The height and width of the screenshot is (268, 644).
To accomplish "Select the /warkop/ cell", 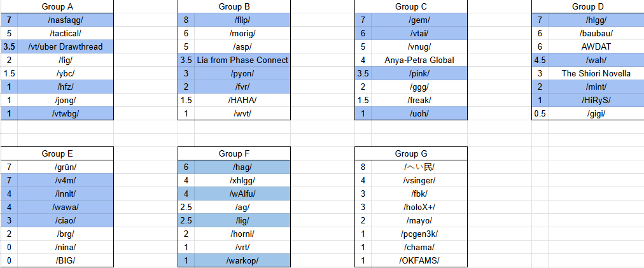I will click(x=242, y=260).
